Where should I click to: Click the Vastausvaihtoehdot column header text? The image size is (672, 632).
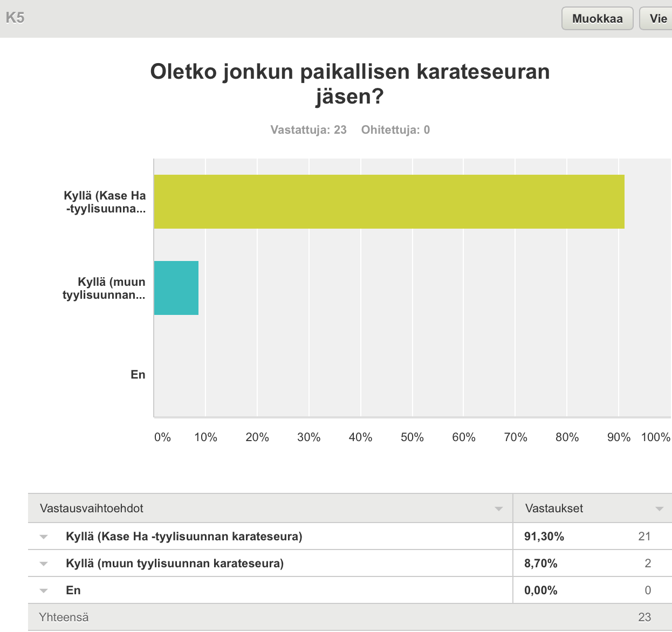pos(92,509)
